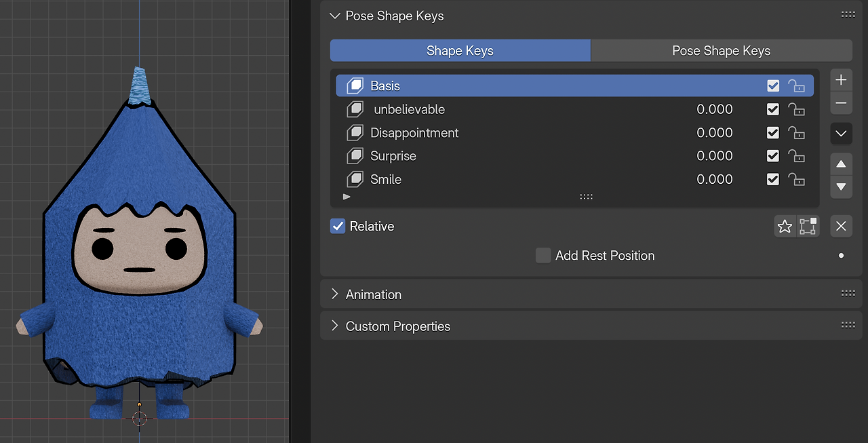The width and height of the screenshot is (868, 443).
Task: Disable the Basis shape key checkbox
Action: [x=773, y=86]
